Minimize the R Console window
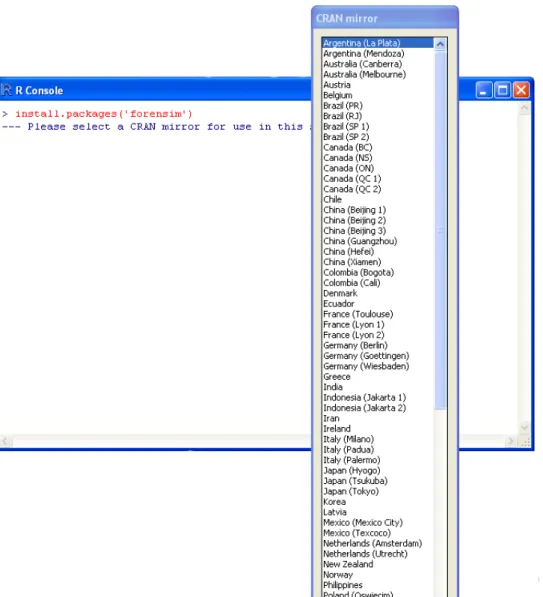 tap(484, 91)
